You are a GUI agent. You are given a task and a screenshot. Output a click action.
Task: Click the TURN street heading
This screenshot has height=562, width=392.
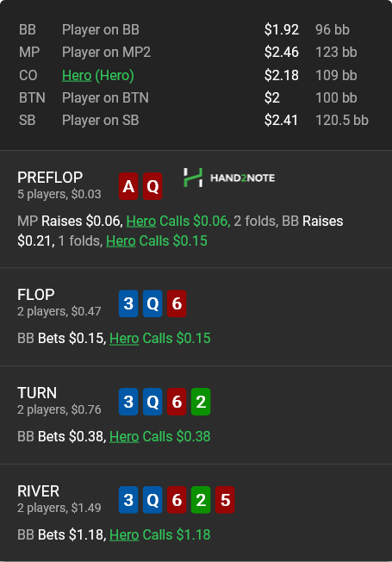click(37, 393)
